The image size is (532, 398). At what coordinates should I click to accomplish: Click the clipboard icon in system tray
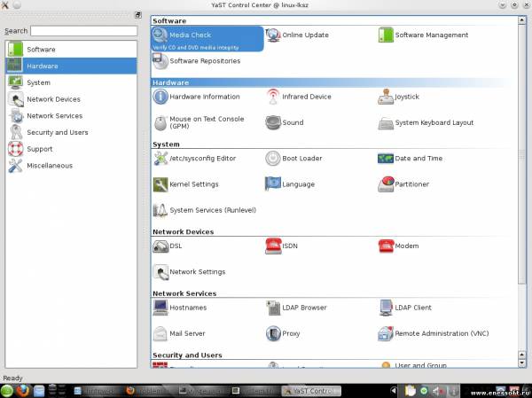click(411, 391)
